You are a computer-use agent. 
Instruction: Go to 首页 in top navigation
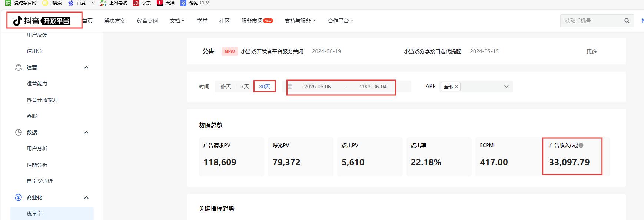coord(87,21)
